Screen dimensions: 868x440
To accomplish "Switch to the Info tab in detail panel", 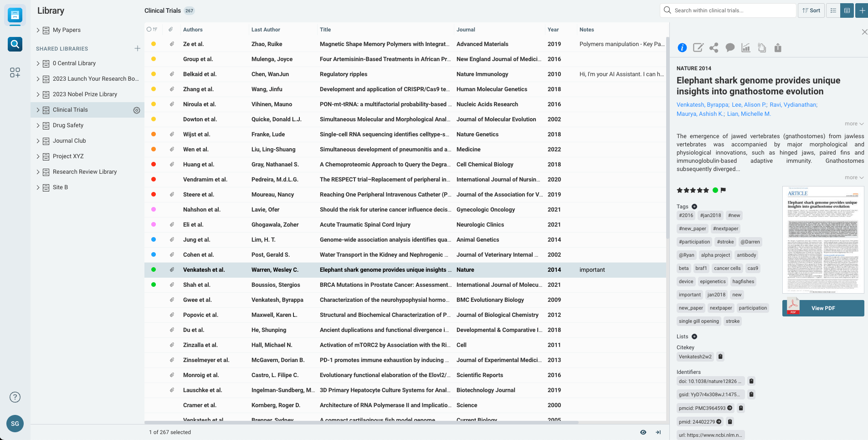I will [x=682, y=47].
